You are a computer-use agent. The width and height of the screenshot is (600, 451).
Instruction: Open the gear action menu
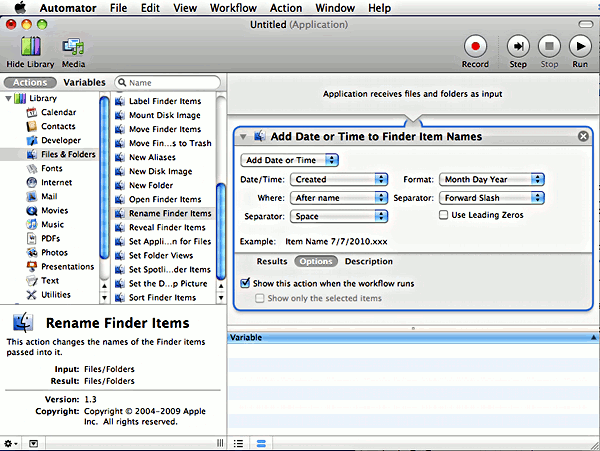10,443
